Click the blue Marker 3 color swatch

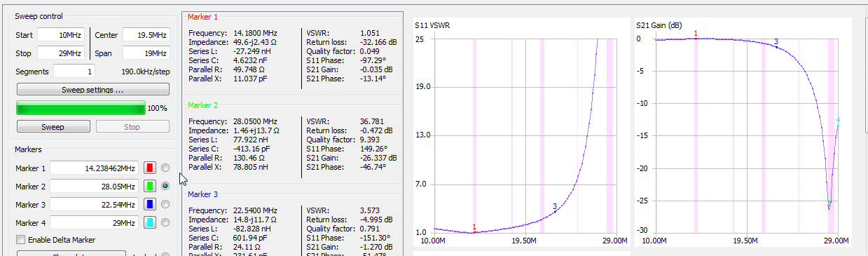149,205
